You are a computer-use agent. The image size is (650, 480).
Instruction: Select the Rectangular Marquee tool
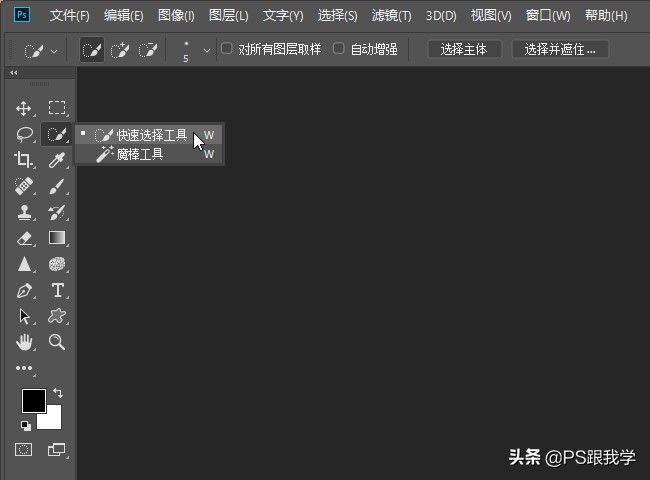(x=57, y=108)
